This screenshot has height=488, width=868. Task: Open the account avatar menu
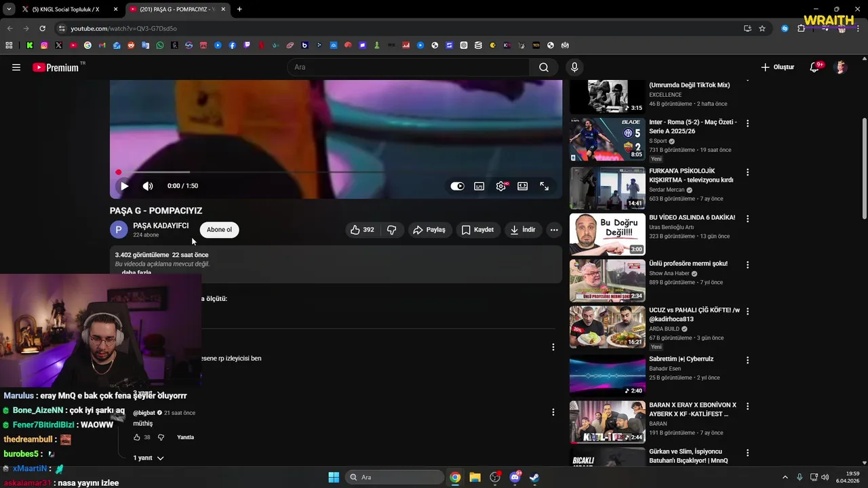(841, 67)
